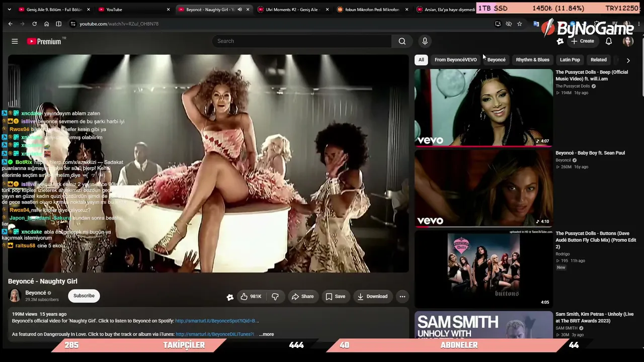Save the video to a playlist
Viewport: 644px width, 362px height.
click(x=335, y=297)
